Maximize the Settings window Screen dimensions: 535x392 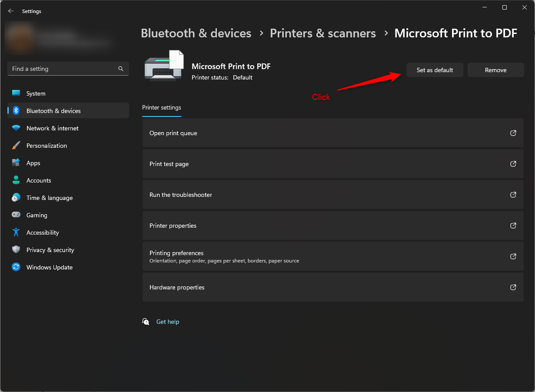505,7
